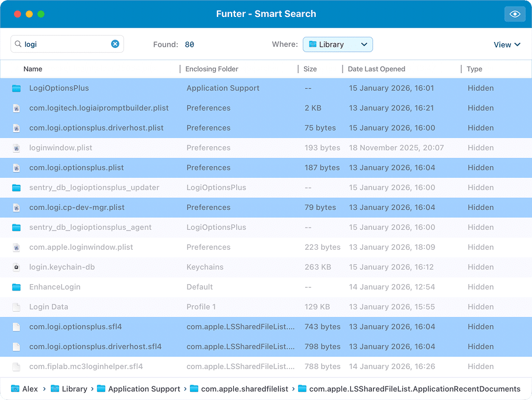532x400 pixels.
Task: Select the com.logi.optionsplus.plist row
Action: tap(117, 167)
